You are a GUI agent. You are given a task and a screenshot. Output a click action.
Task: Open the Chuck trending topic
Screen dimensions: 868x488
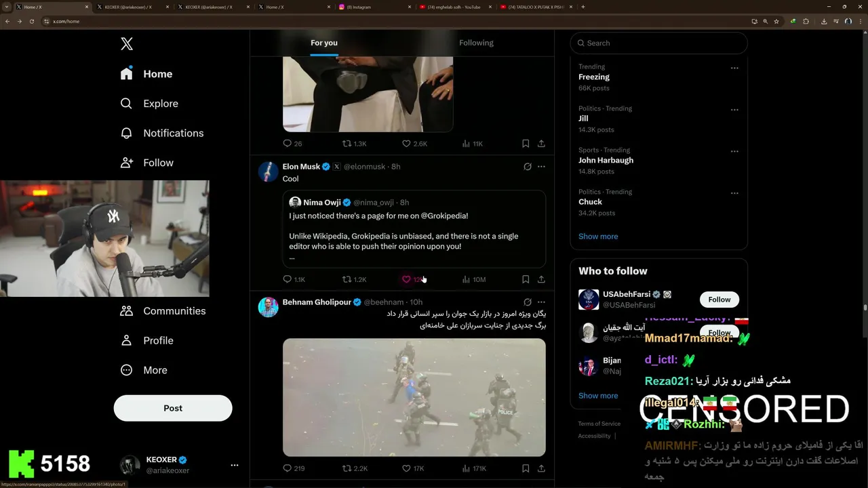[590, 202]
